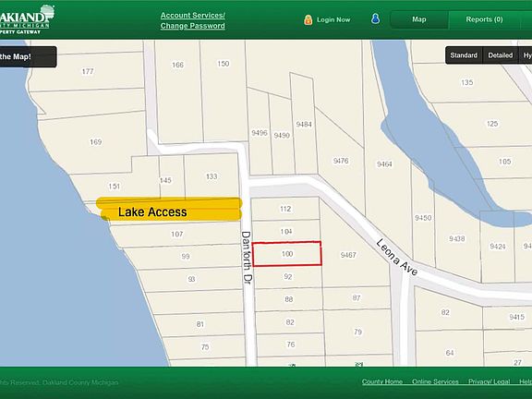532x399 pixels.
Task: Click the blue person user icon
Action: coord(375,18)
